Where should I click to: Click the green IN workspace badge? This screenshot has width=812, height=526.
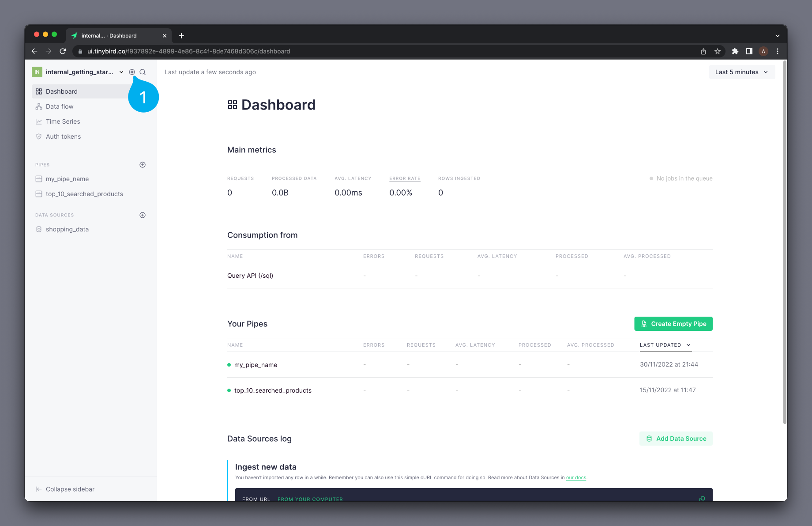click(x=37, y=72)
